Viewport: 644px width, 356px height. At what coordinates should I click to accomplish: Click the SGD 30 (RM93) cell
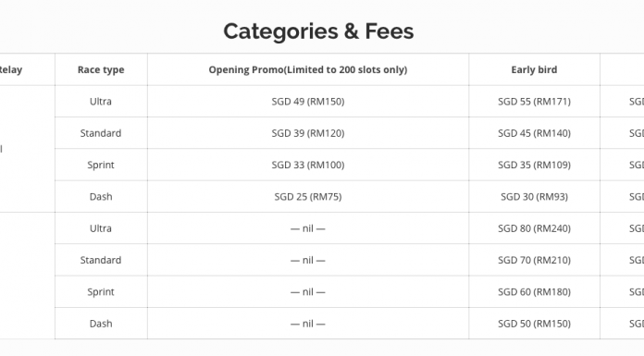tap(534, 197)
